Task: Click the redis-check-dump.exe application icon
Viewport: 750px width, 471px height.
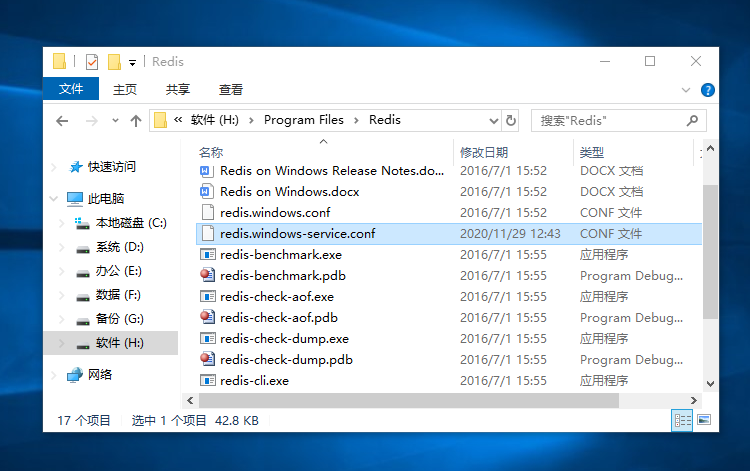Action: 207,339
